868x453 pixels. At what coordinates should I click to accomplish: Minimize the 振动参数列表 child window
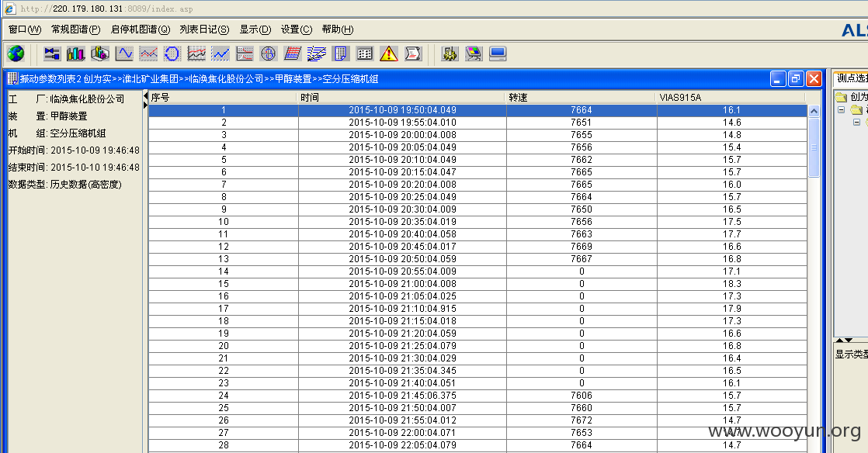click(x=778, y=79)
